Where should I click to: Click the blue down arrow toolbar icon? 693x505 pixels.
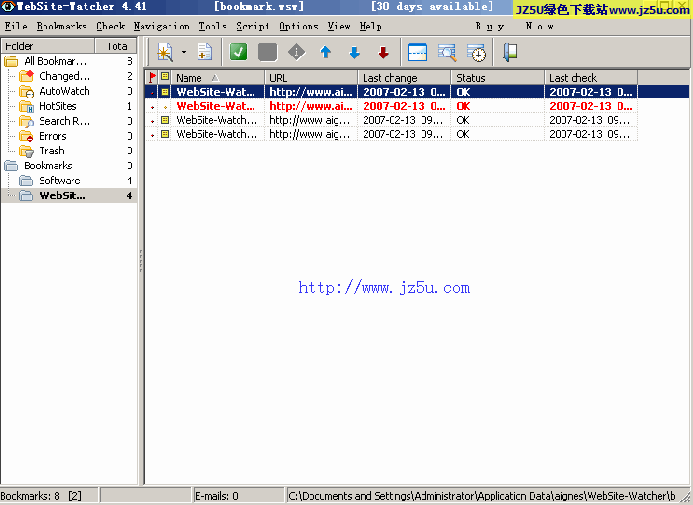click(354, 53)
